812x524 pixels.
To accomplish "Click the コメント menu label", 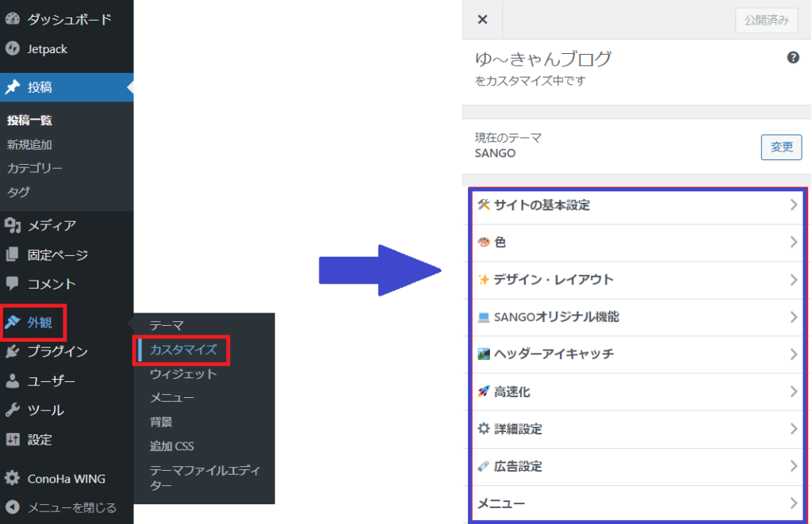I will point(52,285).
